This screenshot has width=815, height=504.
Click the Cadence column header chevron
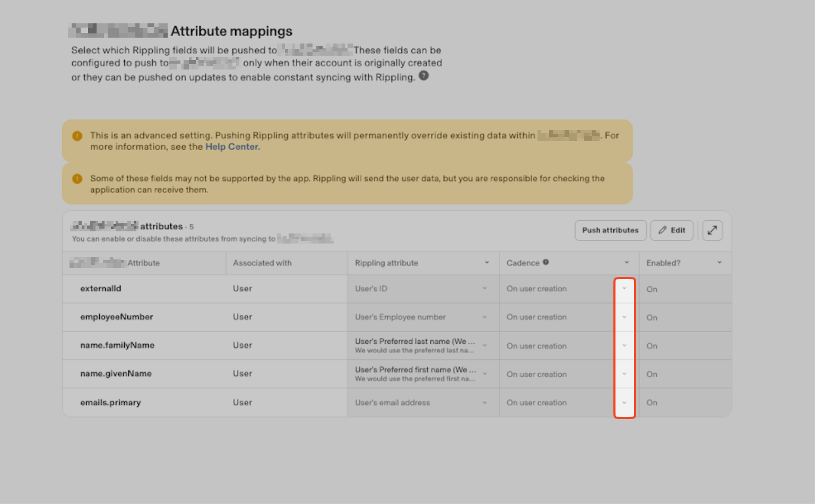pyautogui.click(x=627, y=263)
